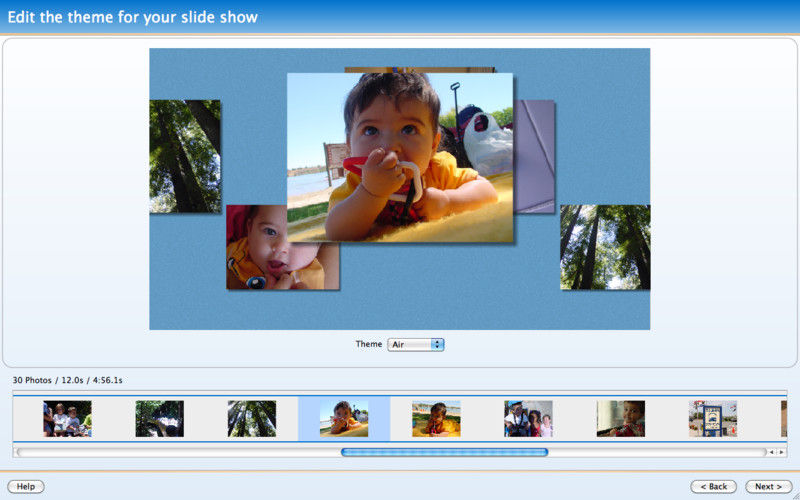The image size is (800, 500).
Task: Select the filmstrip thumbnail of baby in red shirt
Action: [621, 419]
